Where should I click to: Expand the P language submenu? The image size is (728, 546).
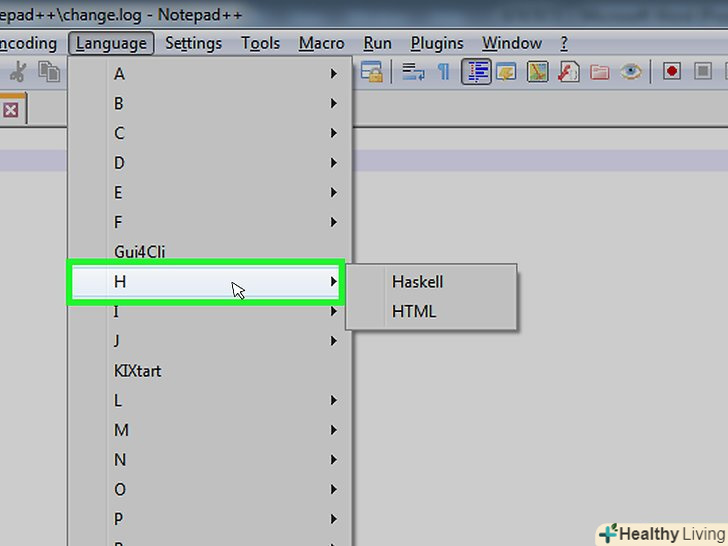coord(210,519)
